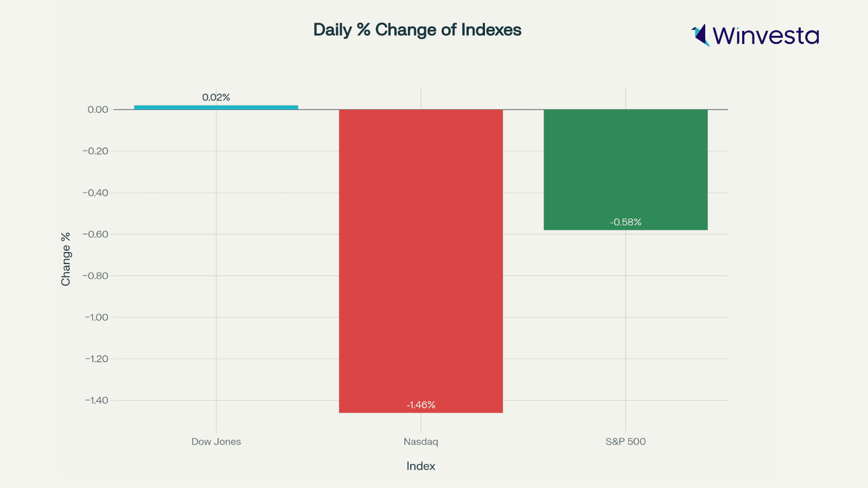Screen dimensions: 868x488
Task: Click the Winvesta brand name text
Action: (765, 36)
